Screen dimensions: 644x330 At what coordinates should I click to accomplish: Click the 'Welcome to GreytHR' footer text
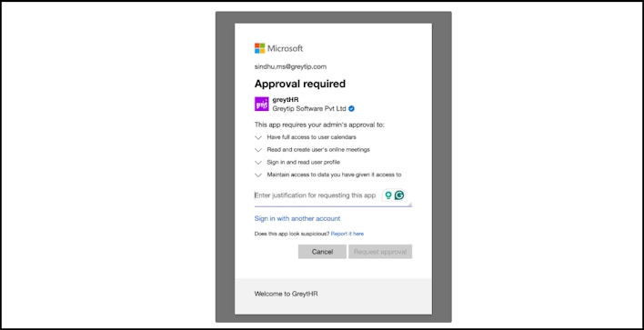click(286, 294)
